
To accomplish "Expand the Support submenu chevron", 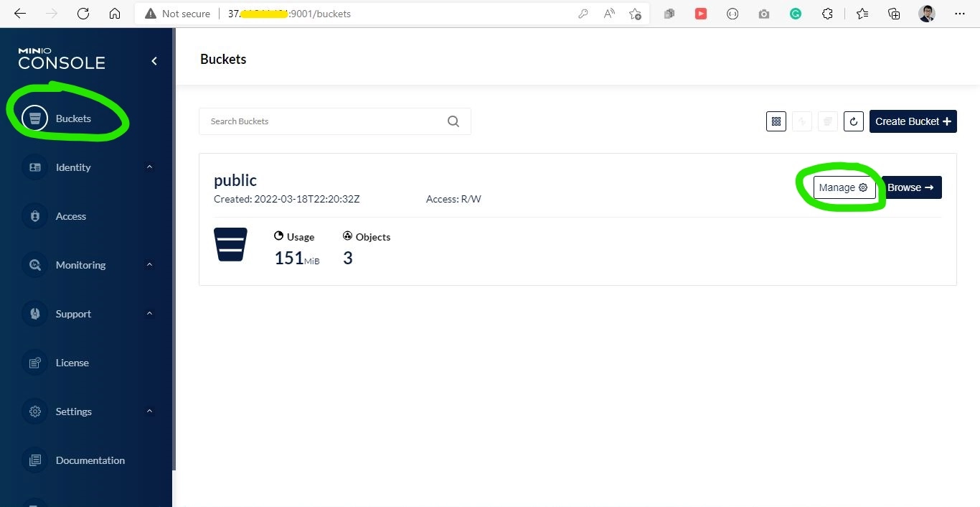I will click(149, 314).
